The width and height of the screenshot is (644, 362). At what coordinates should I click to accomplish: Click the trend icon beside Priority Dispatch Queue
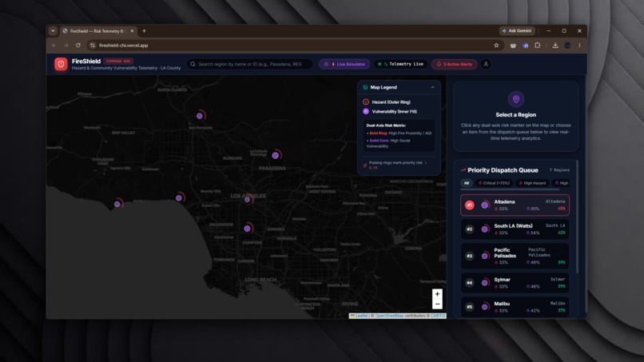(x=463, y=170)
